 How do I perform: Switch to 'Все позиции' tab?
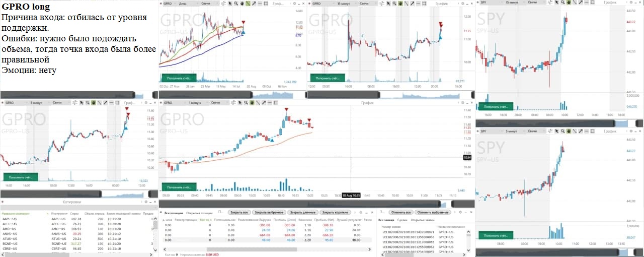tap(174, 212)
